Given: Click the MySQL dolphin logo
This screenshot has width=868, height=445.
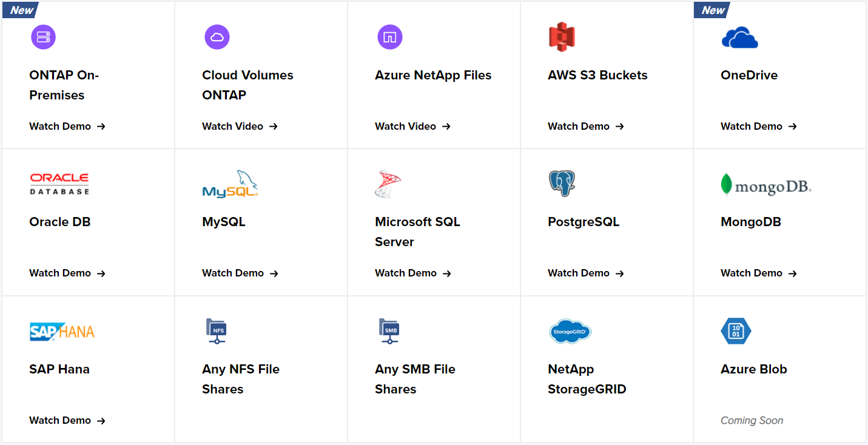Looking at the screenshot, I should tap(230, 184).
